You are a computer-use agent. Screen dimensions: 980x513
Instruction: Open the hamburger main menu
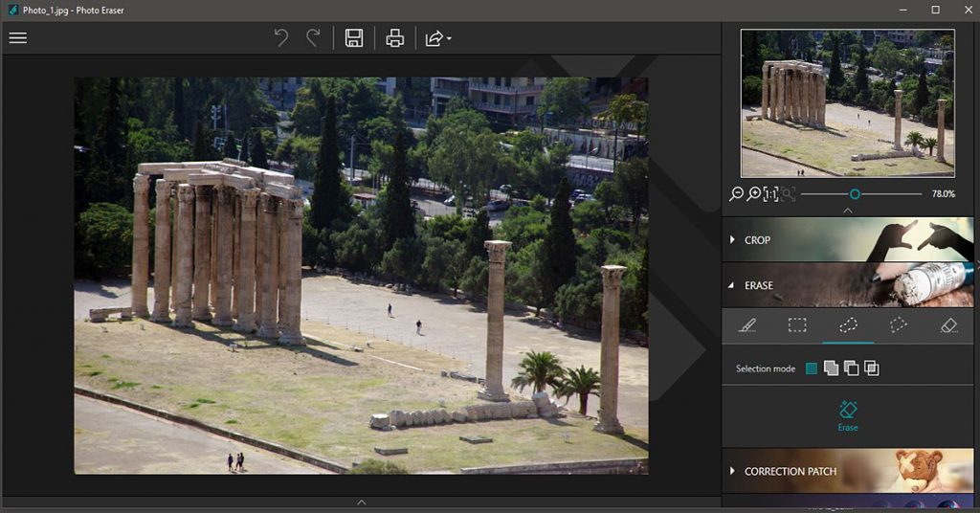[x=18, y=38]
